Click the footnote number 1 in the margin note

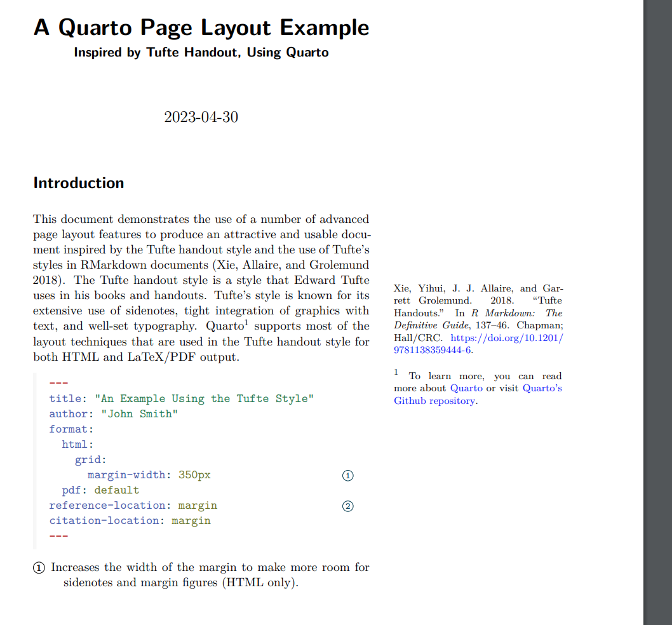(x=396, y=372)
